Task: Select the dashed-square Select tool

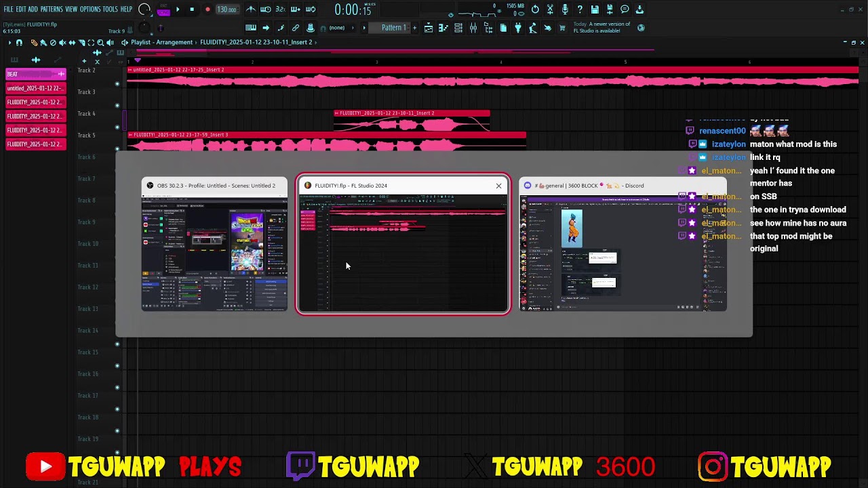Action: point(91,42)
